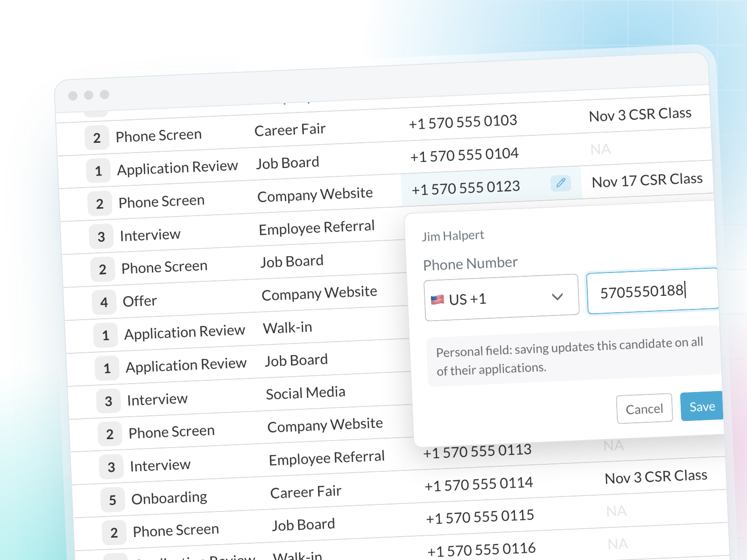Click the Onboarding stage cell
The width and height of the screenshot is (747, 560).
tap(169, 498)
